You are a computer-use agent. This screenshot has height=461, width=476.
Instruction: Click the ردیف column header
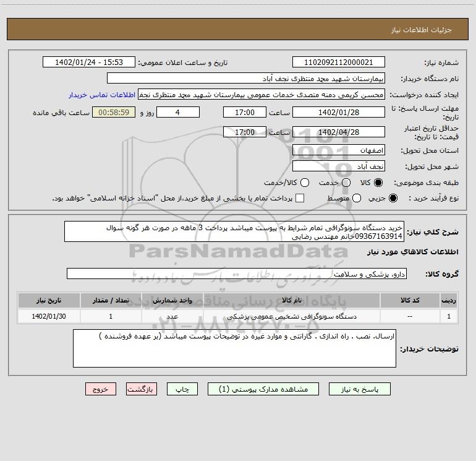pyautogui.click(x=449, y=300)
